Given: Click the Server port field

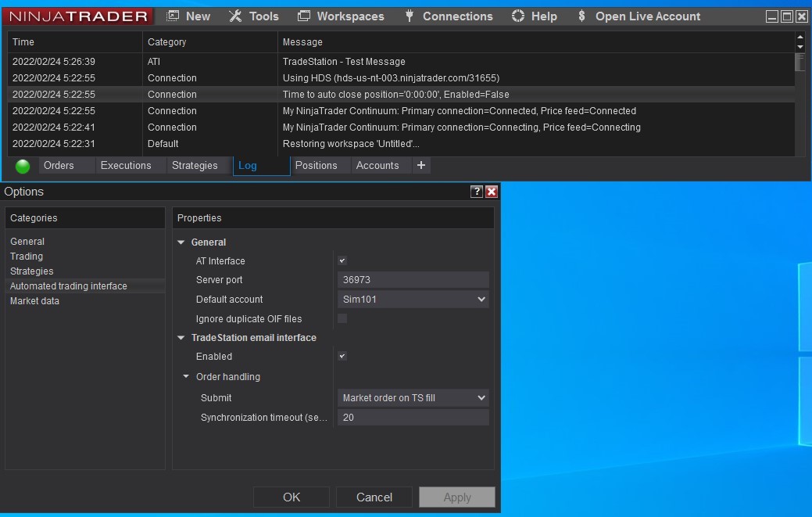Looking at the screenshot, I should pos(413,280).
